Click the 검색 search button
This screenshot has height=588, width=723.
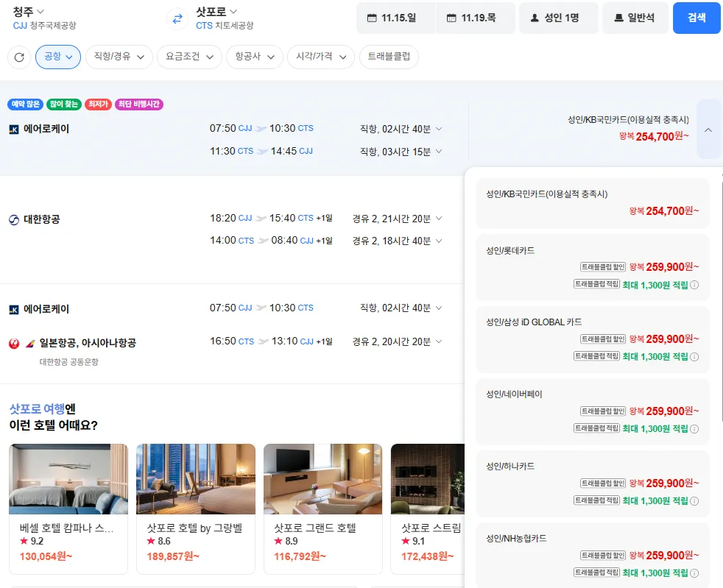[x=696, y=18]
